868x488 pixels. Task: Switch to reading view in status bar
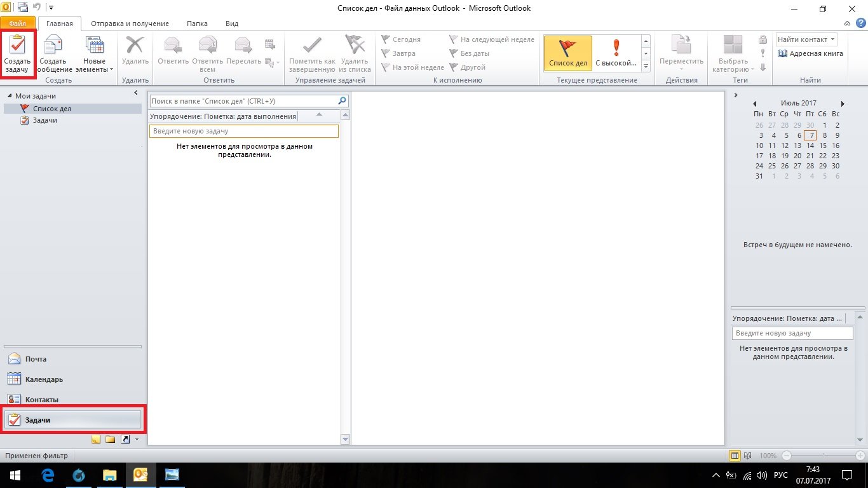click(748, 456)
